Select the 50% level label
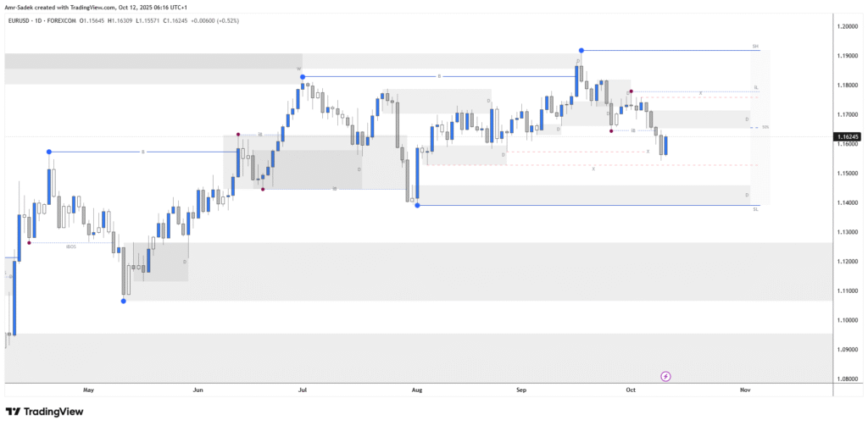 click(765, 127)
